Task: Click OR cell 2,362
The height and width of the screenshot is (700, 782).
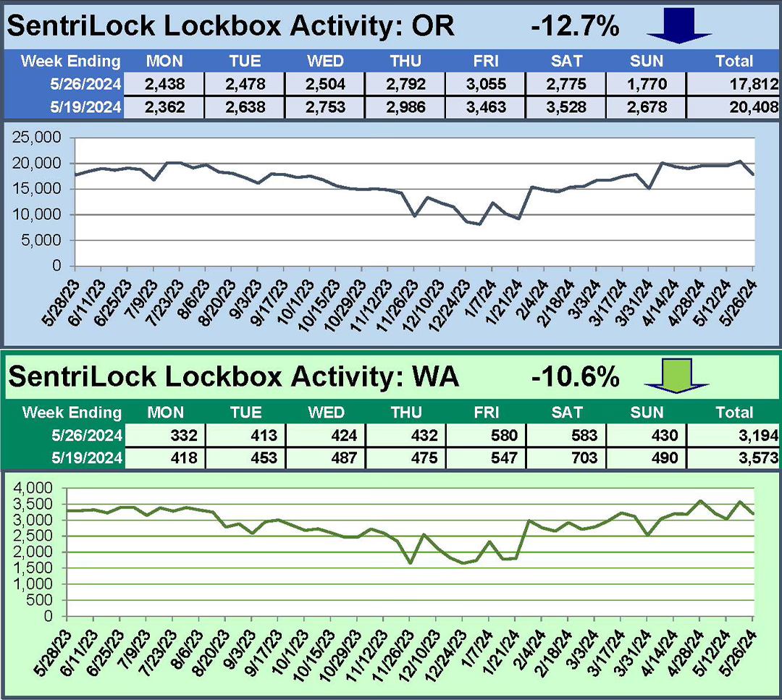Action: coord(165,107)
